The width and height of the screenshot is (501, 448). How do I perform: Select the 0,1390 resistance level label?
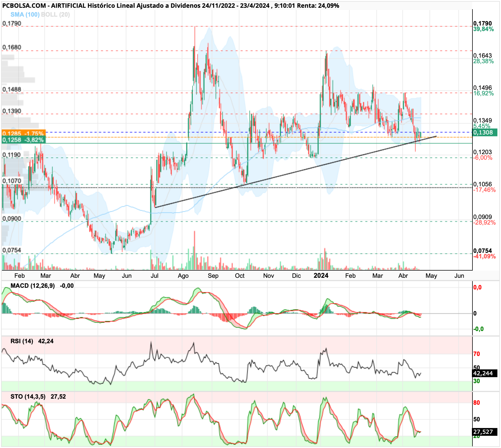tap(12, 111)
